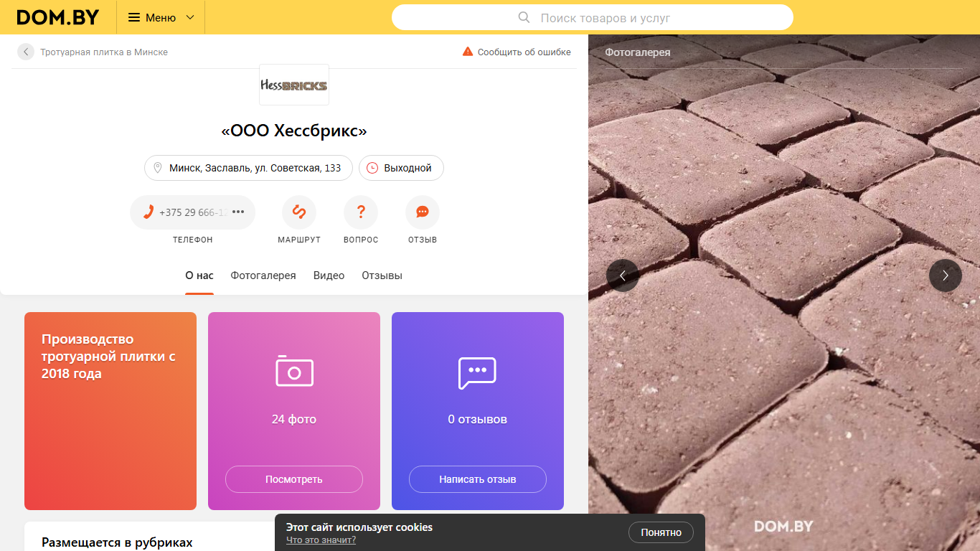
Task: Click the magnifier search icon
Action: pyautogui.click(x=524, y=17)
